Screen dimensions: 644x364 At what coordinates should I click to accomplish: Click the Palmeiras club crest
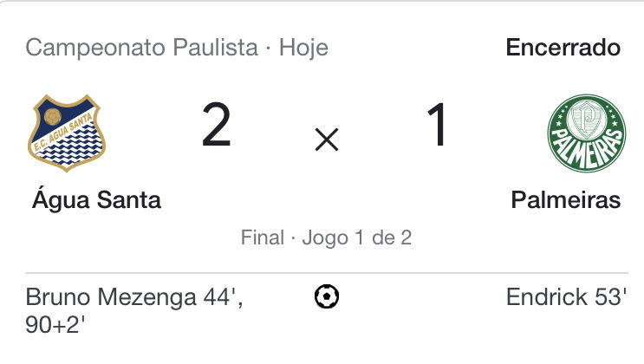[x=587, y=133]
